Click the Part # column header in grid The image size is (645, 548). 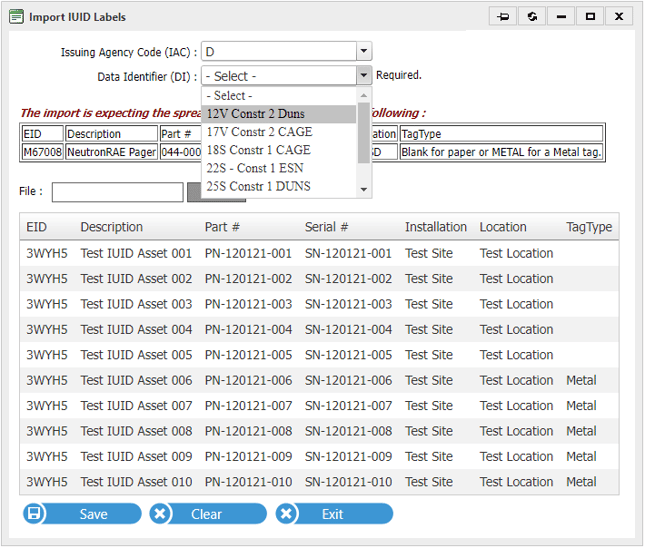click(222, 227)
